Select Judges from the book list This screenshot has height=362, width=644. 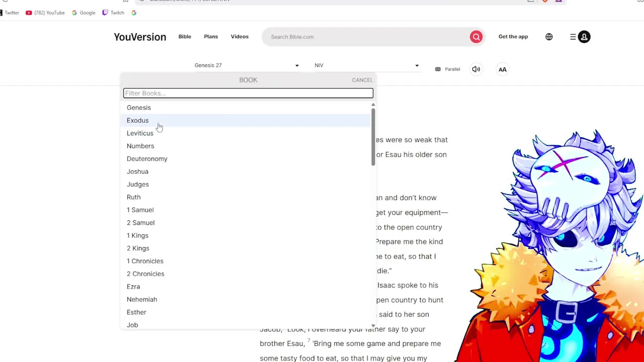[246, 185]
